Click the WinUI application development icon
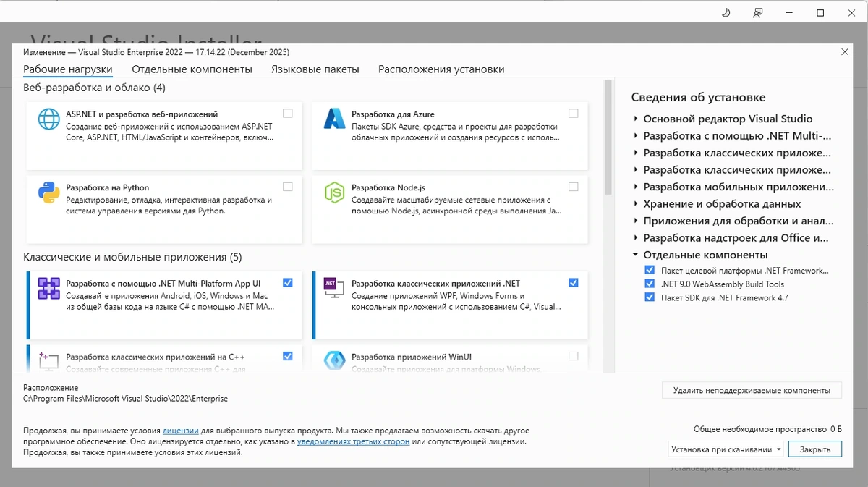 coord(335,361)
